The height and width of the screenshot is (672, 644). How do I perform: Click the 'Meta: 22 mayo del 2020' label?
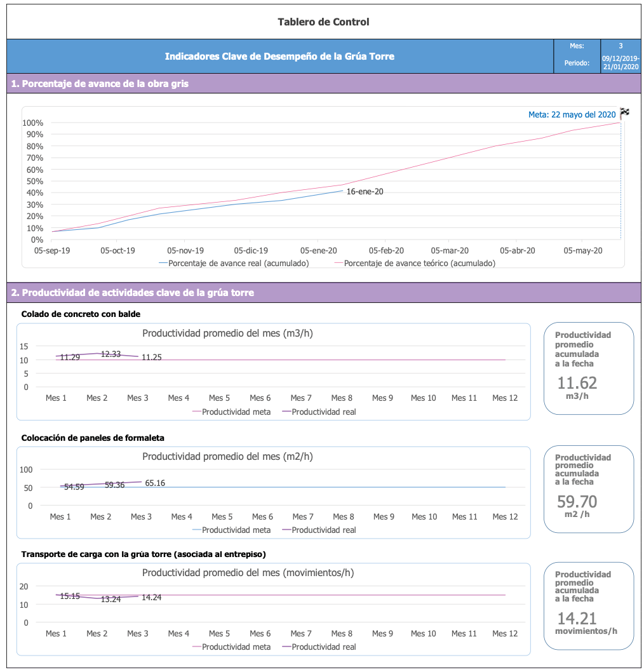pos(572,114)
